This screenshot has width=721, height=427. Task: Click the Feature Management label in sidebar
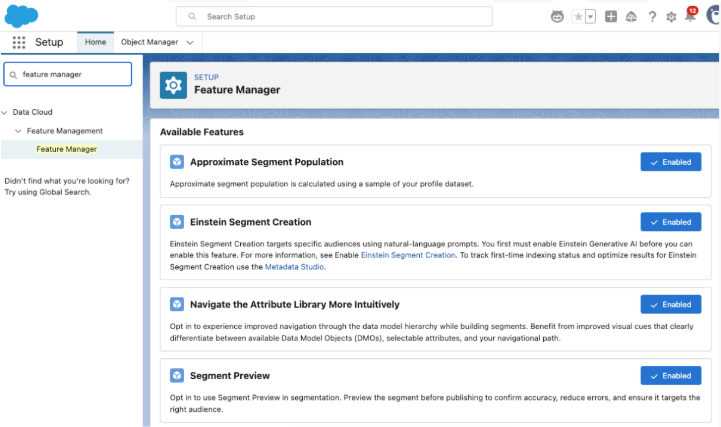[64, 131]
